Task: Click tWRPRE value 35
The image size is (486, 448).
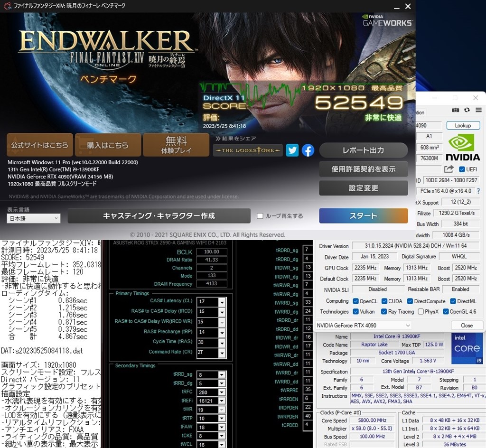Action: (x=308, y=390)
